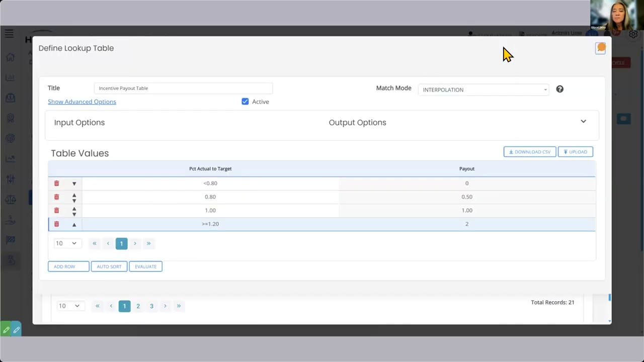This screenshot has height=362, width=644.
Task: Go to dialog table last page
Action: coord(148,243)
